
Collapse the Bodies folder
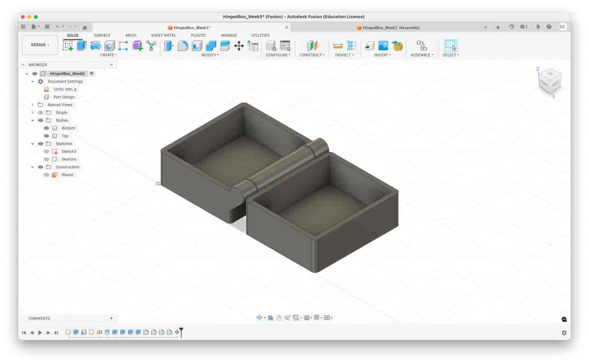pos(33,120)
